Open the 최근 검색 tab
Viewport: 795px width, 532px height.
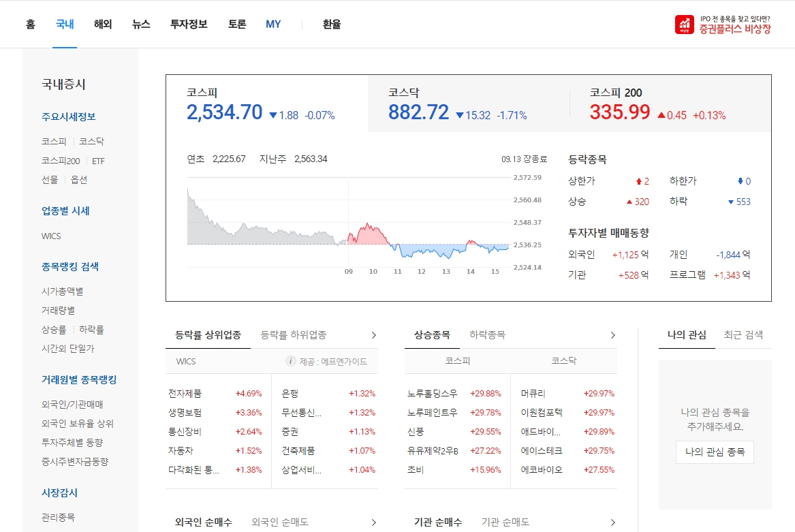[745, 334]
